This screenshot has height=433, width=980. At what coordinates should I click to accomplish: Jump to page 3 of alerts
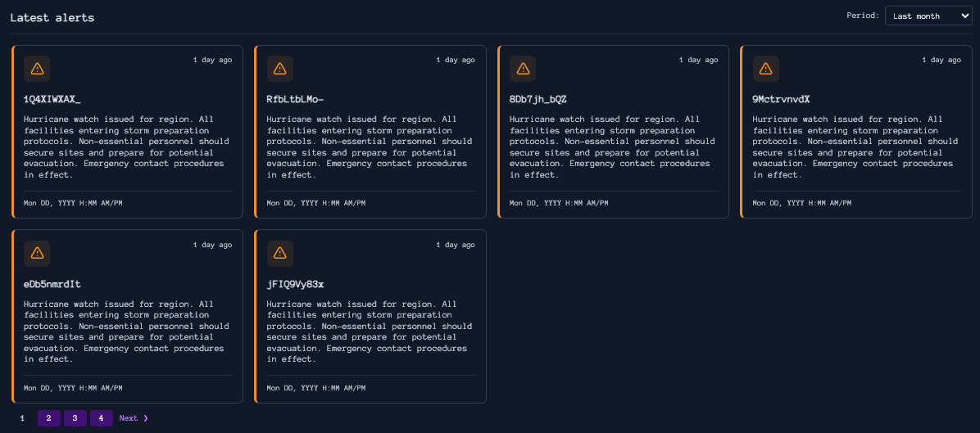click(x=75, y=418)
